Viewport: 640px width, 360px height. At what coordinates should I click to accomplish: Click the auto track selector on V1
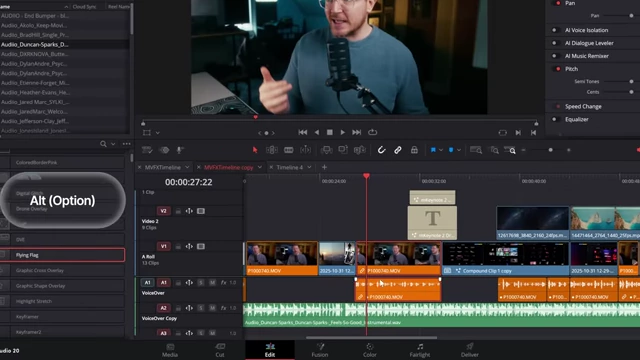coord(189,247)
